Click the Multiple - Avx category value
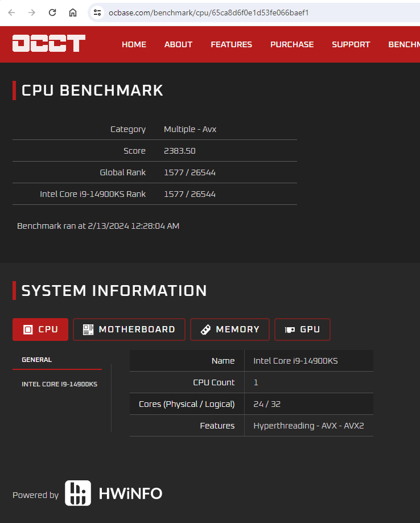Image resolution: width=420 pixels, height=523 pixels. [190, 129]
